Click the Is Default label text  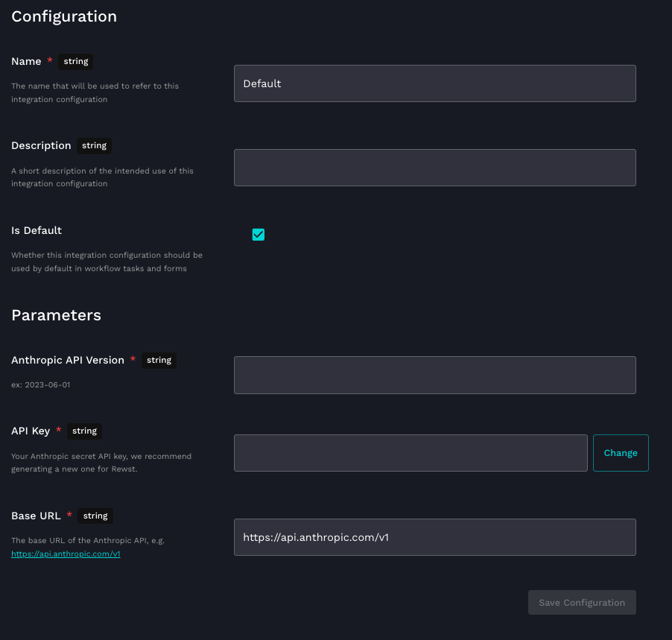(x=37, y=230)
